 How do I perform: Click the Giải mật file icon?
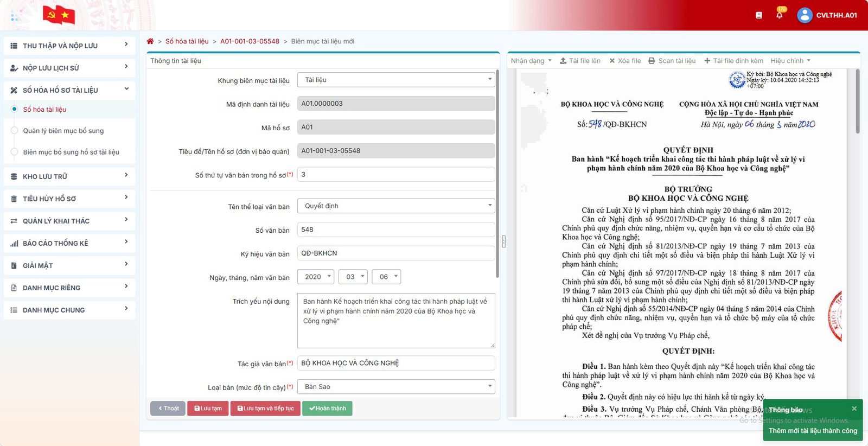point(14,266)
